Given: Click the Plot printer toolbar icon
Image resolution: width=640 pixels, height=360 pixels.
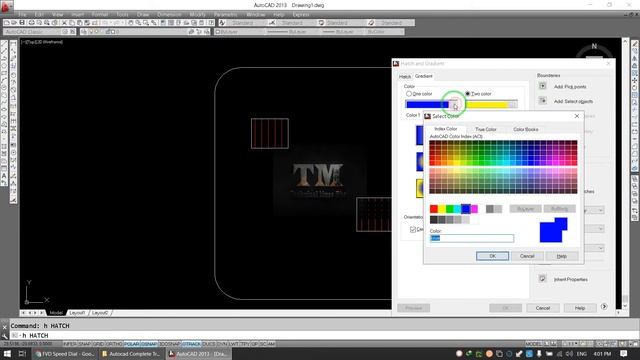Looking at the screenshot, I should point(31,23).
